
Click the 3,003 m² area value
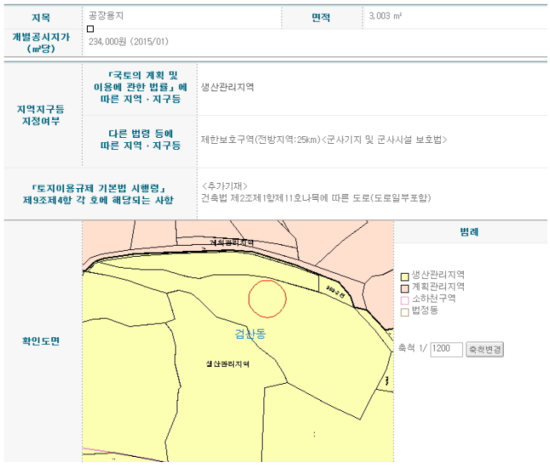(x=385, y=16)
